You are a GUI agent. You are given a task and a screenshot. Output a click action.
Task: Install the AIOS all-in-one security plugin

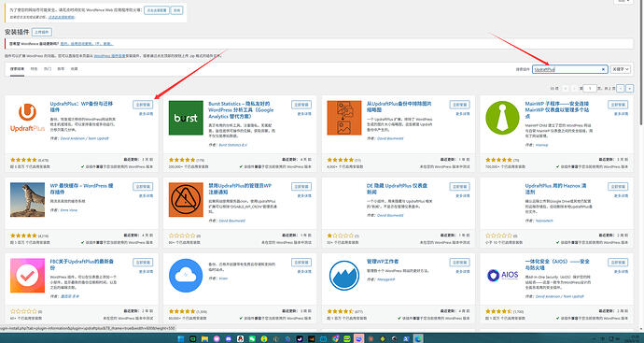618,263
